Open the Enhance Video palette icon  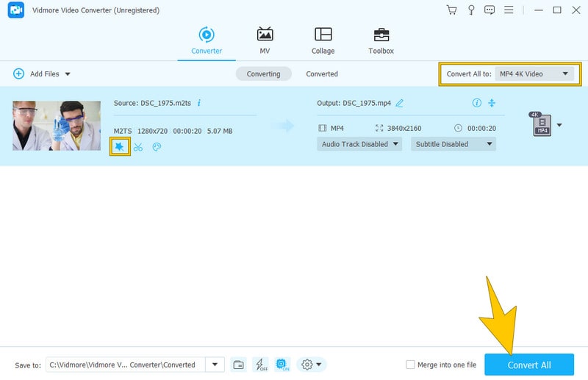(x=157, y=147)
